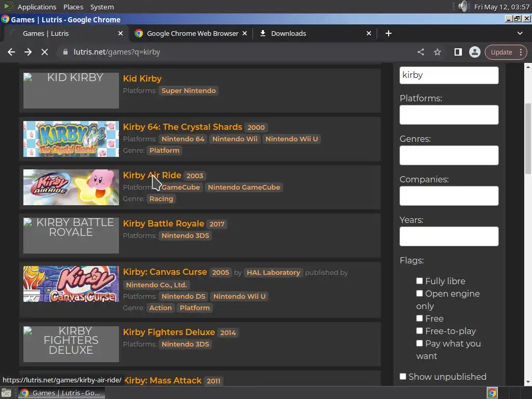The image size is (532, 399).
Task: Open the Applications menu
Action: (37, 7)
